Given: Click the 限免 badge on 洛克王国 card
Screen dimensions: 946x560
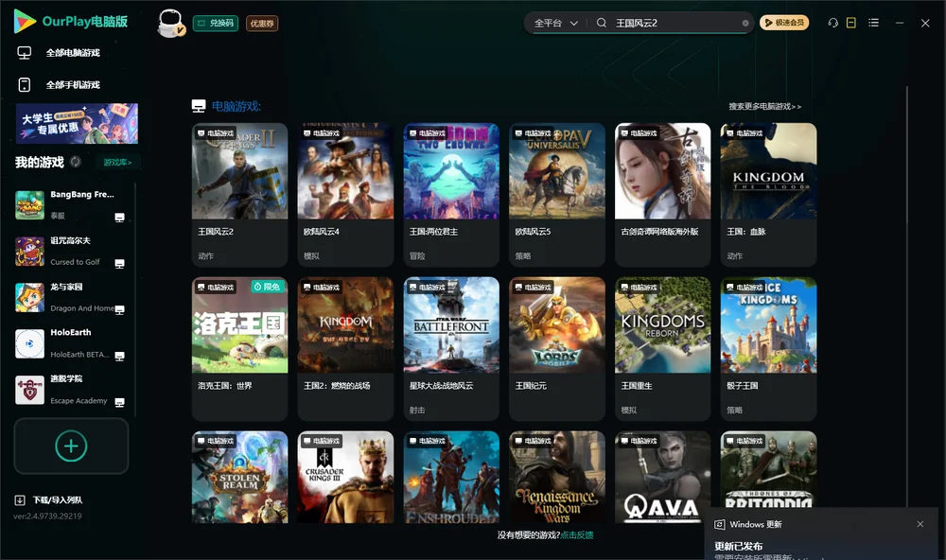Looking at the screenshot, I should [268, 287].
